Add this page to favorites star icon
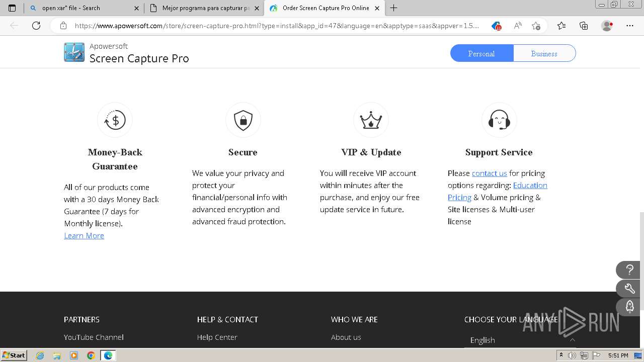 [536, 26]
